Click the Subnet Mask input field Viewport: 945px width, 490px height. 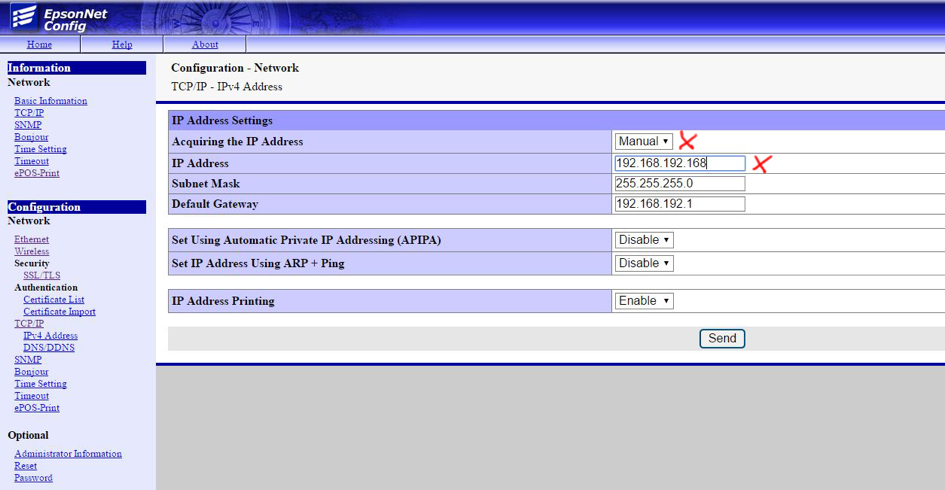click(x=679, y=184)
